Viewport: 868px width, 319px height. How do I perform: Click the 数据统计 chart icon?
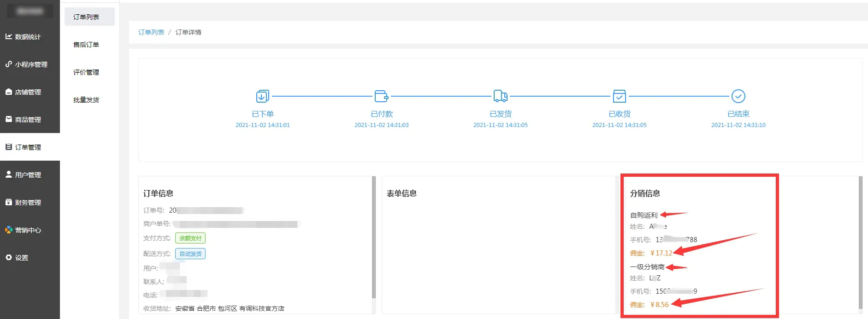click(9, 36)
